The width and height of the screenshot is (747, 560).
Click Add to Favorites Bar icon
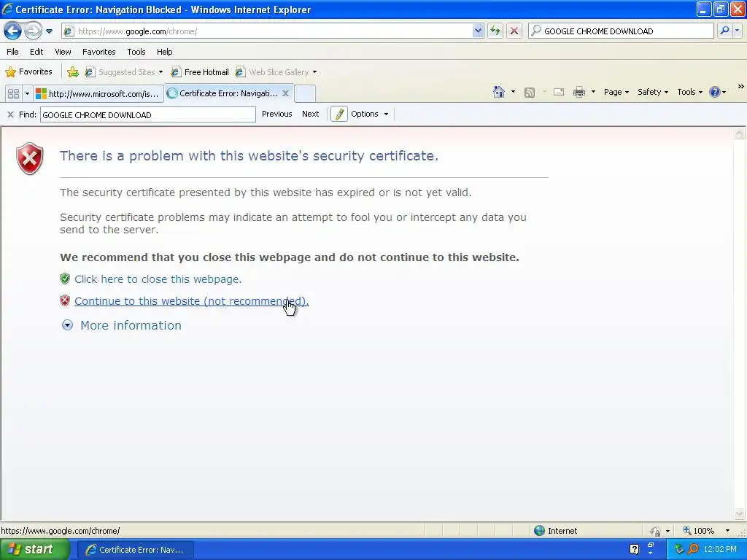[x=73, y=72]
